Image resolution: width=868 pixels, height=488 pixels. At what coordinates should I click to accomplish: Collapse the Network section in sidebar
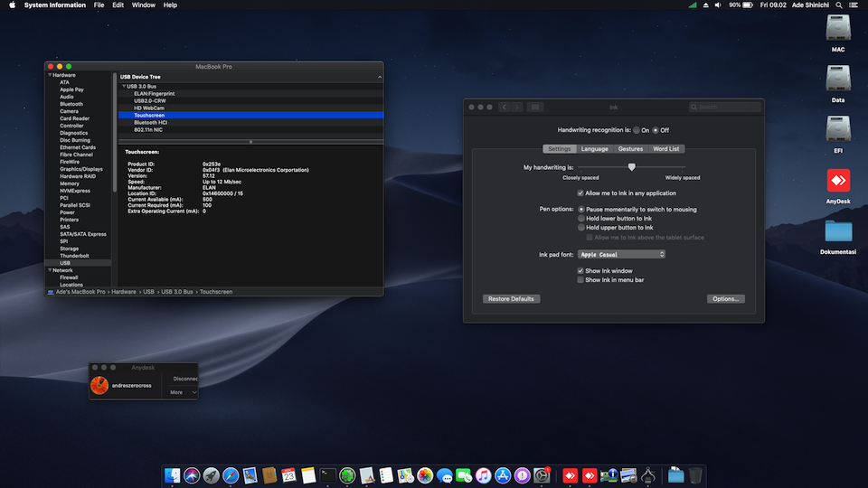tap(50, 270)
